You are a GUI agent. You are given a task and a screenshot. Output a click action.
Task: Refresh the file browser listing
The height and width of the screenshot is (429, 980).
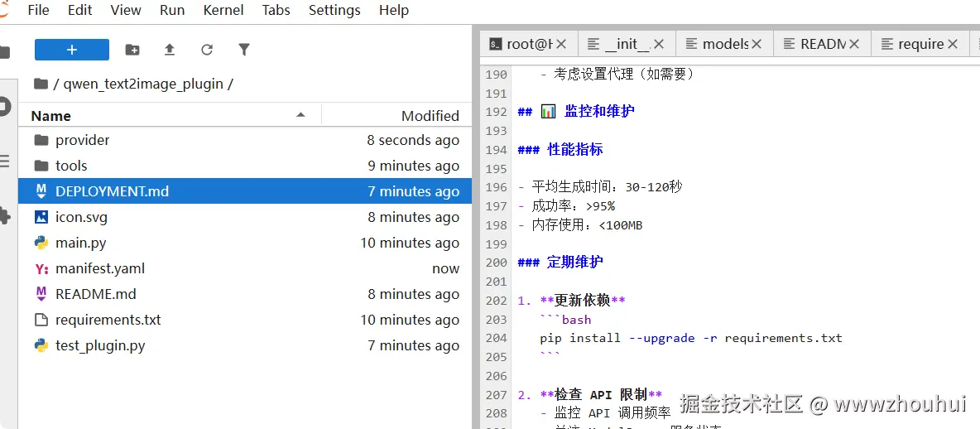tap(207, 50)
